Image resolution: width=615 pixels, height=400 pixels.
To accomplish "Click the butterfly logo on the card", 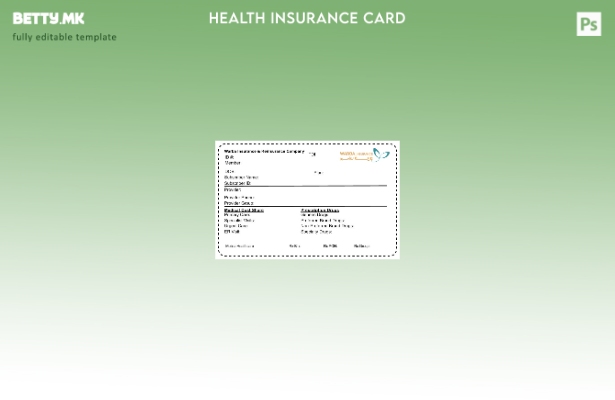I will tap(381, 155).
